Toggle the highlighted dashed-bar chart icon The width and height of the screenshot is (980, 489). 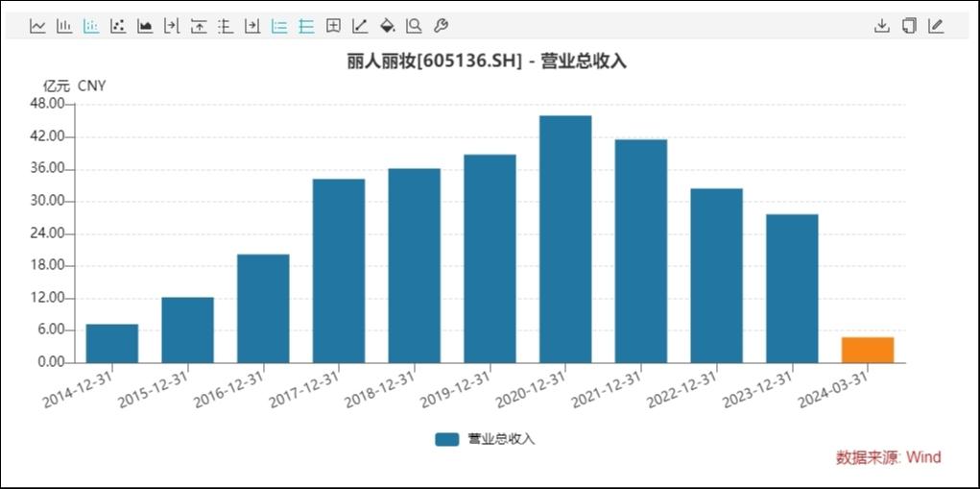(x=91, y=26)
